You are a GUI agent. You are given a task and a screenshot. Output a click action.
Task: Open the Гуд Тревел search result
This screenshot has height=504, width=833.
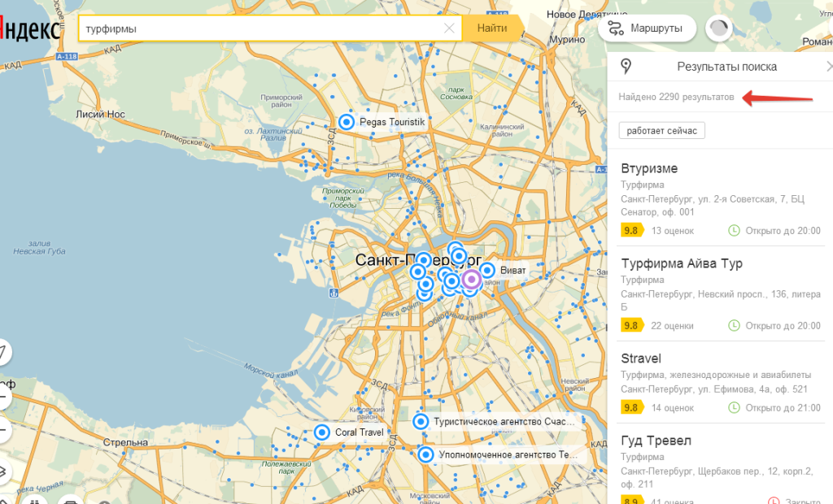pos(656,441)
